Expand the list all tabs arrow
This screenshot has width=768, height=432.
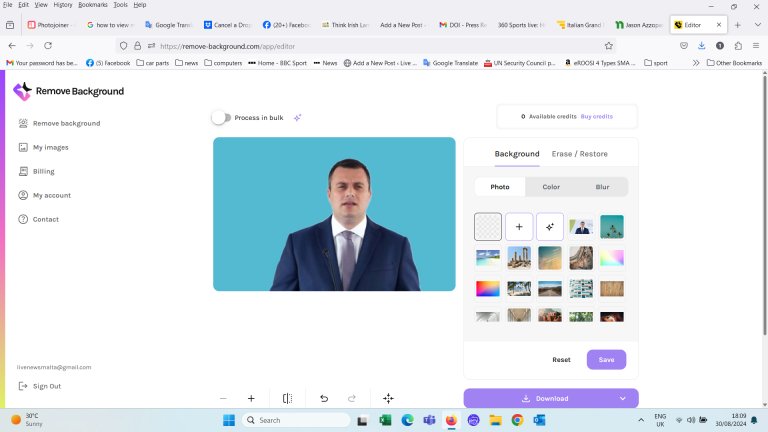click(x=757, y=25)
